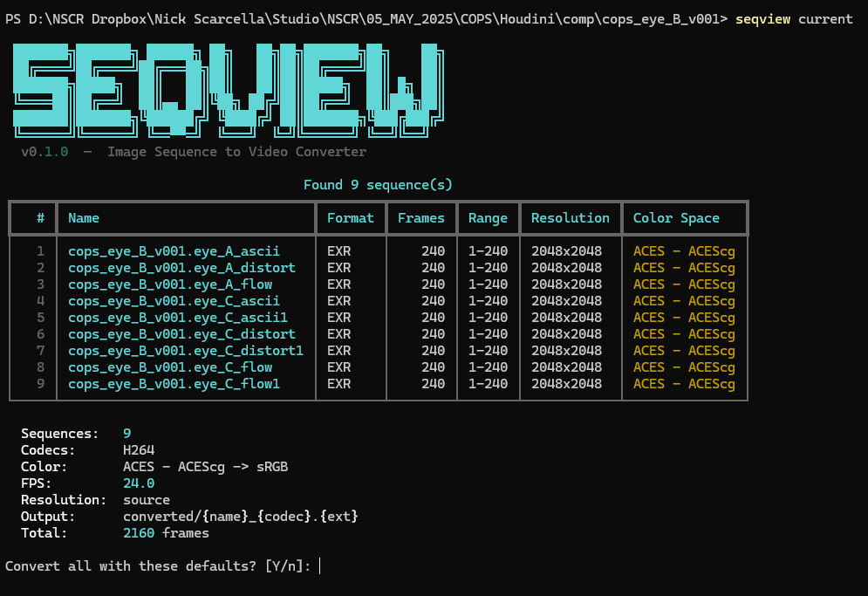Select sequence name cops_eye_B_v001.eye_C_flow1
The height and width of the screenshot is (596, 868).
click(x=174, y=385)
